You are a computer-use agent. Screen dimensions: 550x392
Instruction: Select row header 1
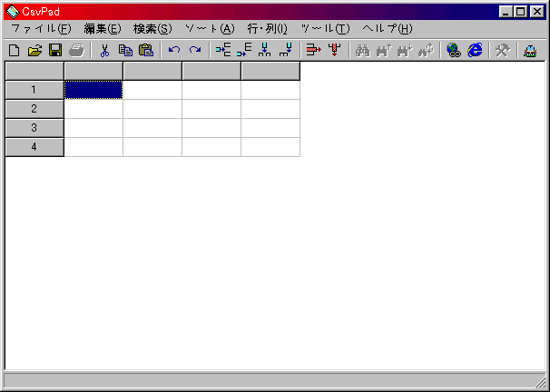(34, 90)
